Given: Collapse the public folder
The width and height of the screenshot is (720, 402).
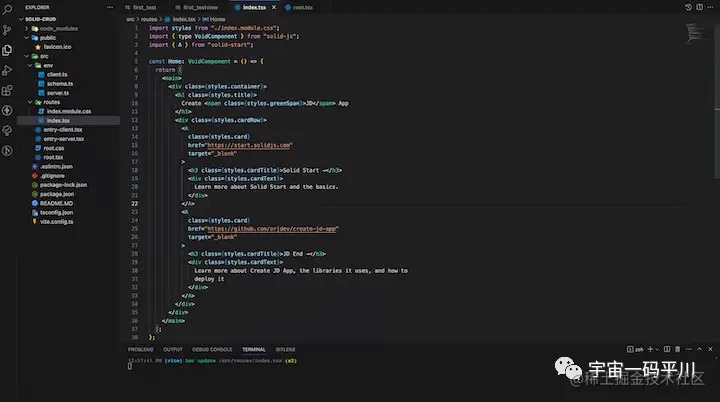Looking at the screenshot, I should coord(27,38).
